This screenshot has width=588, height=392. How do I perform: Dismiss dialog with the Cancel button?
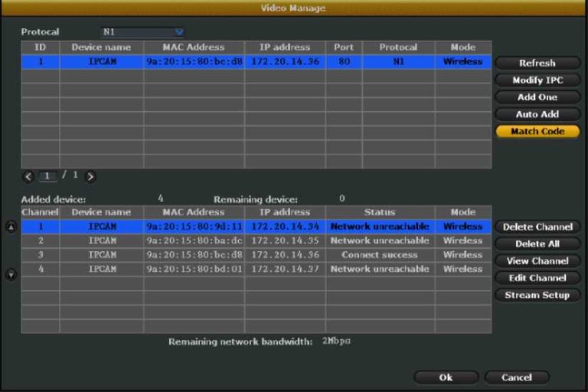516,377
